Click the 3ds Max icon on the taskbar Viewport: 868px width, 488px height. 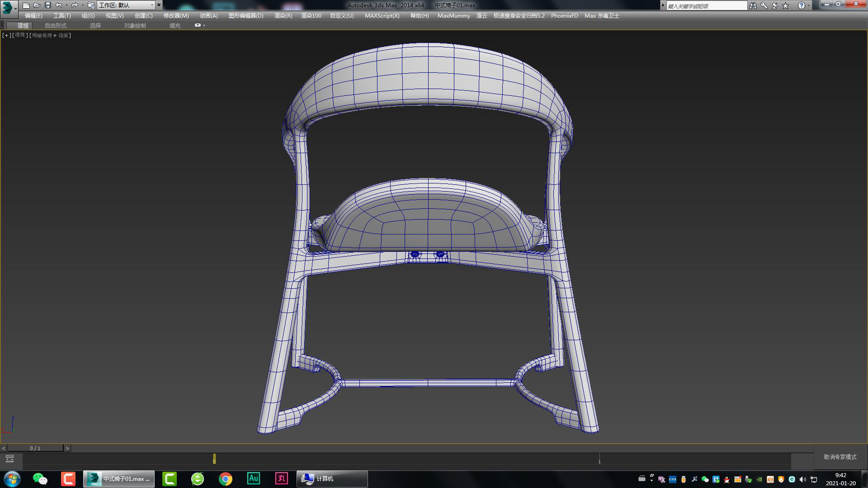[95, 479]
